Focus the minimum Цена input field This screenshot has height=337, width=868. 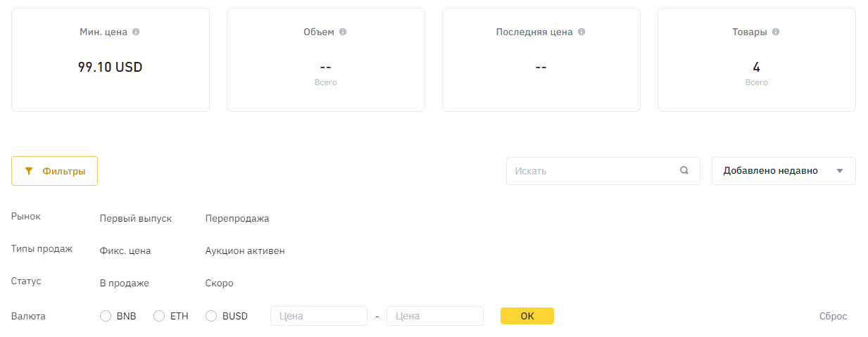319,316
